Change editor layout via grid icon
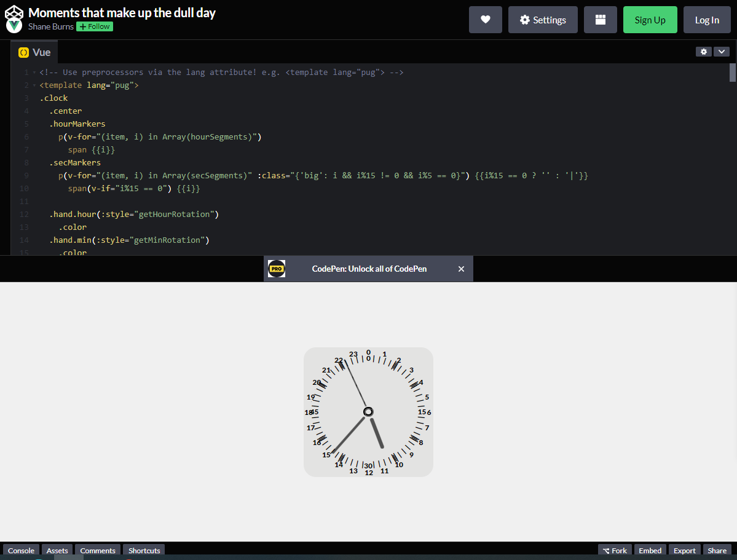 coord(600,20)
